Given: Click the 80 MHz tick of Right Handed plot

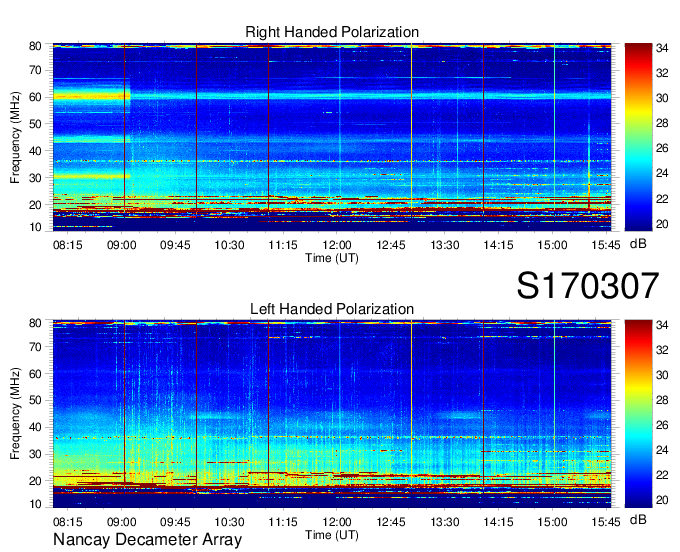Looking at the screenshot, I should [x=35, y=46].
